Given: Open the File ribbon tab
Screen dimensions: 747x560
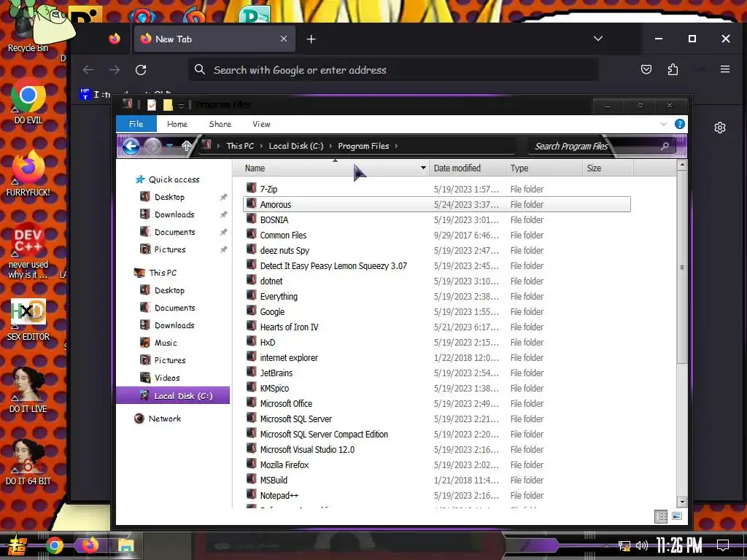Looking at the screenshot, I should tap(136, 124).
